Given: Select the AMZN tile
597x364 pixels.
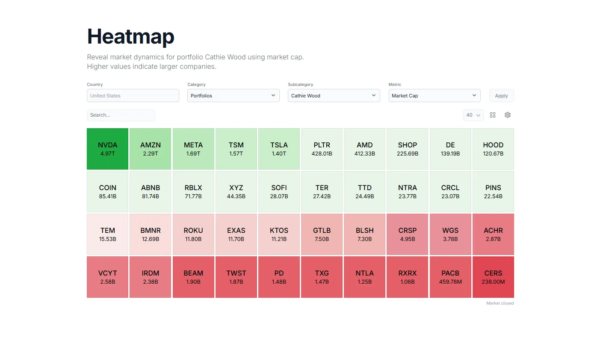Looking at the screenshot, I should point(150,149).
